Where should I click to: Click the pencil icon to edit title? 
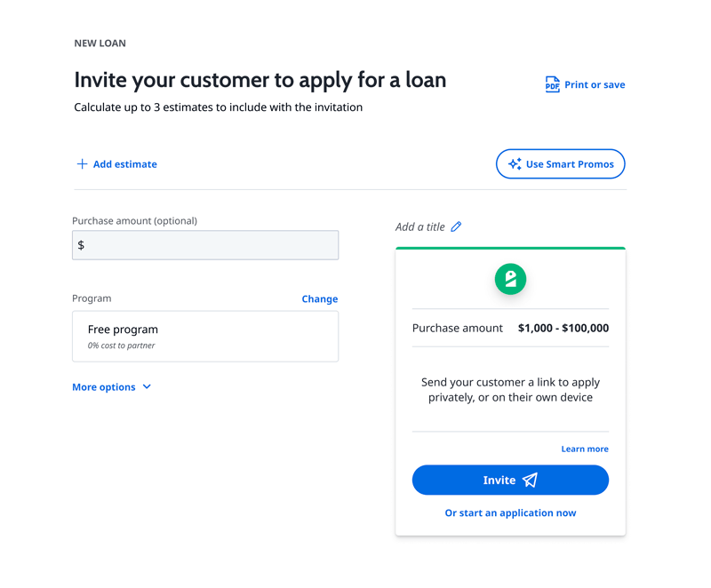456,226
